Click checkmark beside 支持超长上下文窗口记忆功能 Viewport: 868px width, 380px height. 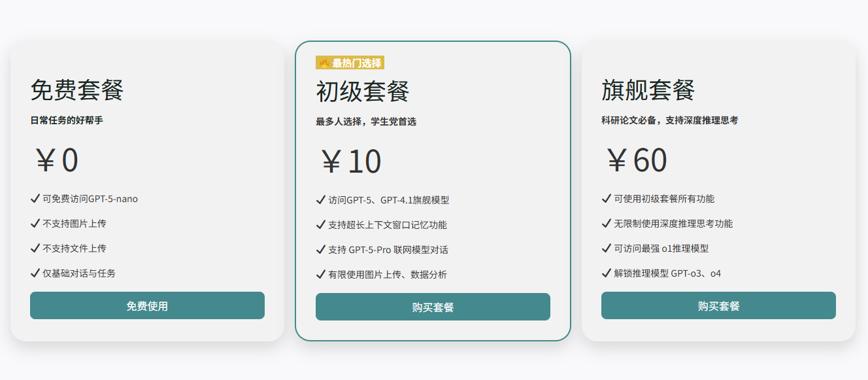(321, 224)
